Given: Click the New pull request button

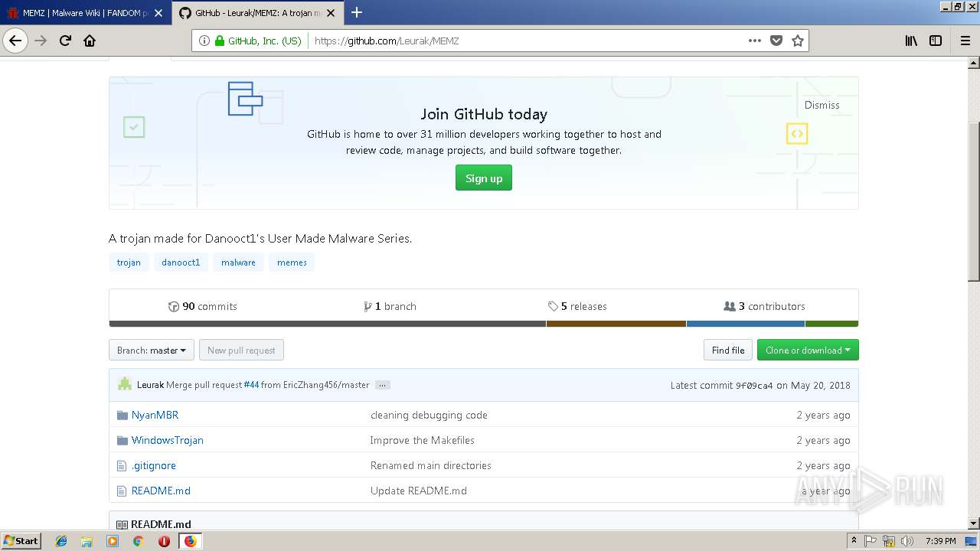Looking at the screenshot, I should 241,350.
